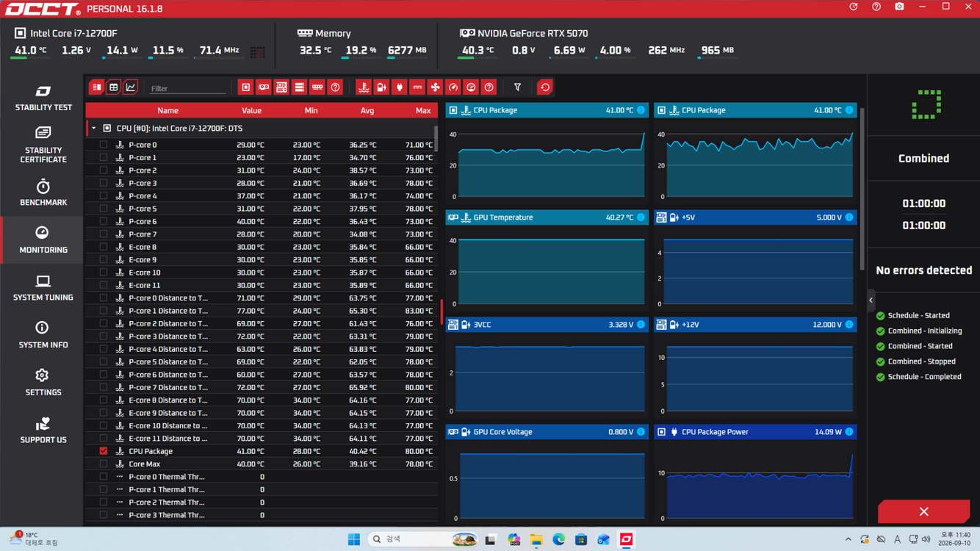Enable graphing for E-core 8

tap(104, 247)
